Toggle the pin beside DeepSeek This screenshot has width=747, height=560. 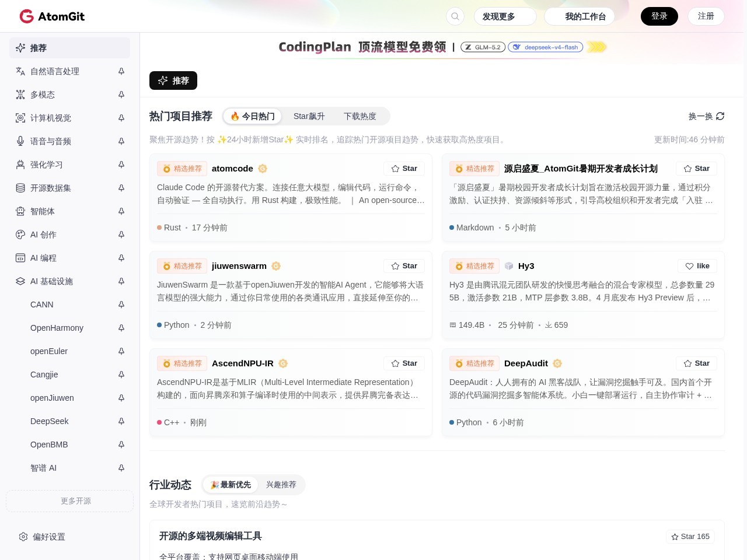[121, 421]
